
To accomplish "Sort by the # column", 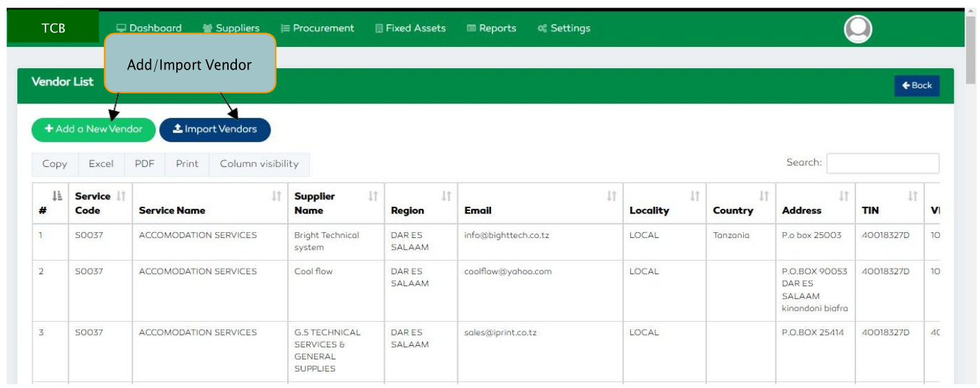I will [50, 203].
